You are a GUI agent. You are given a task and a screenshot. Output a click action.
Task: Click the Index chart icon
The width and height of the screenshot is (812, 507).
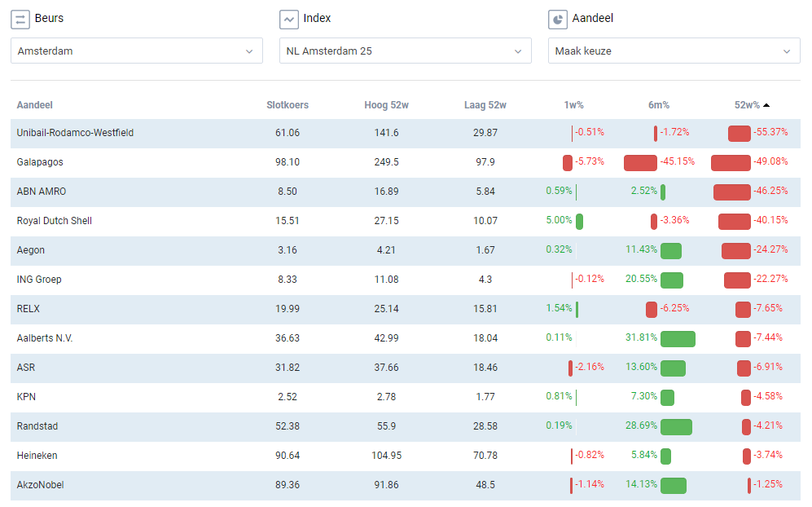pos(289,20)
